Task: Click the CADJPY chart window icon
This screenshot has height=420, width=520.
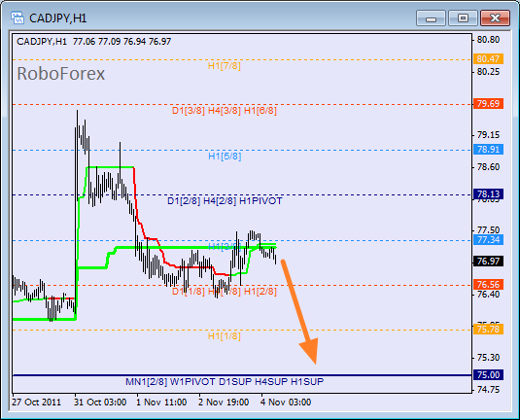Action: (17, 17)
